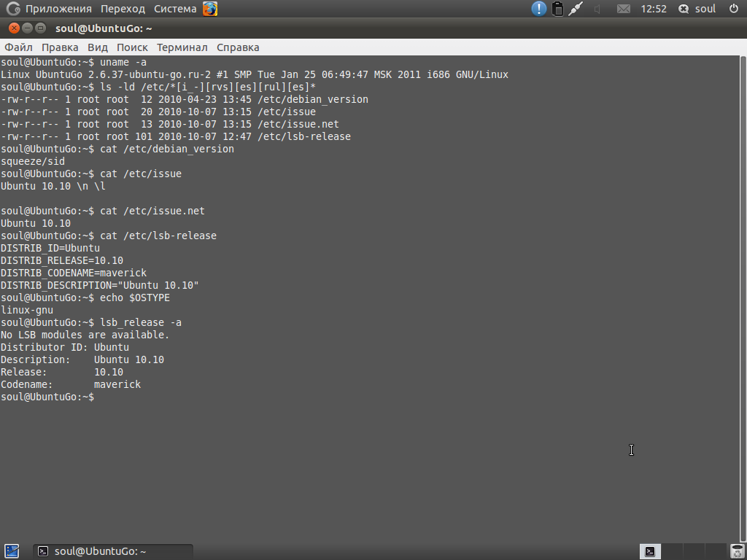Image resolution: width=747 pixels, height=560 pixels.
Task: Open the soul user menu
Action: [x=697, y=9]
